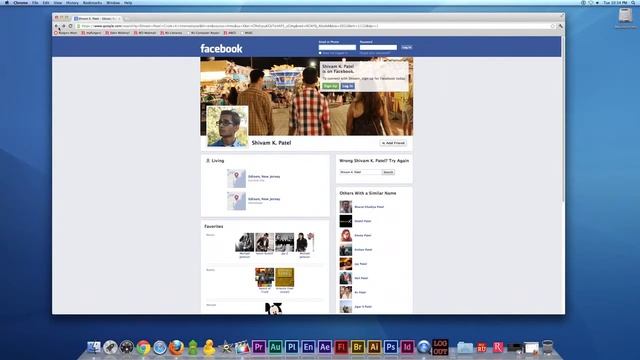Open Adobe Illustrator (Ai) in dock
The image size is (640, 360).
pyautogui.click(x=374, y=347)
